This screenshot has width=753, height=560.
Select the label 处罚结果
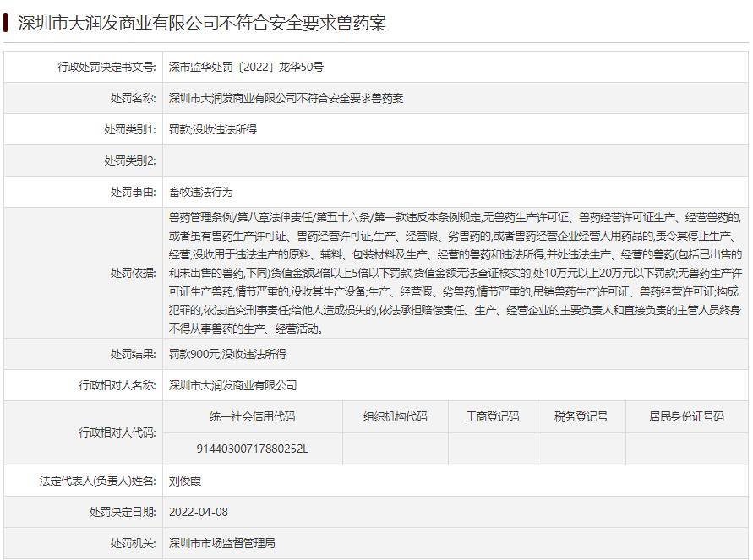point(133,354)
